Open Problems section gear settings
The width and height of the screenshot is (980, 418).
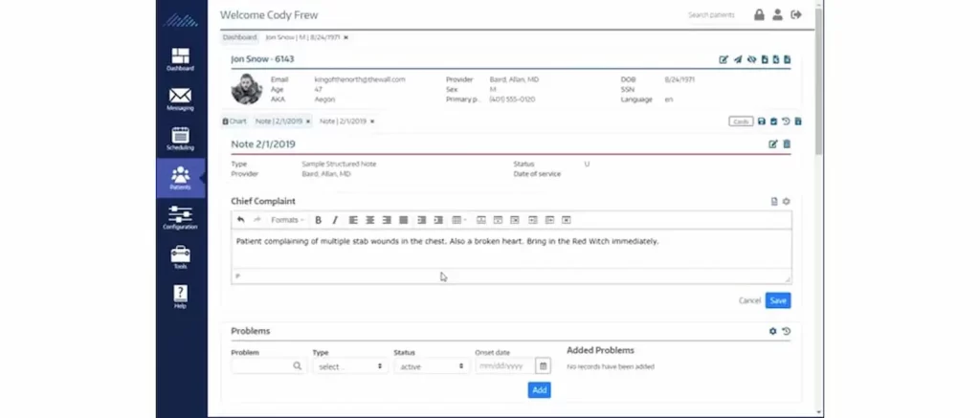click(773, 331)
